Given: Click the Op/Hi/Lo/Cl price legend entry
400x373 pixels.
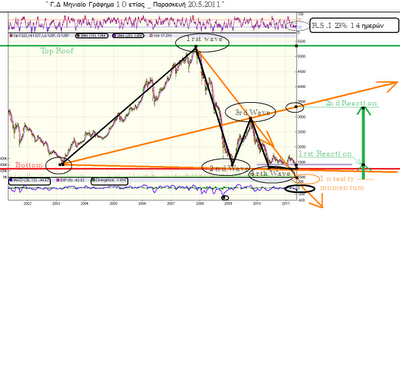Looking at the screenshot, I should click(x=40, y=35).
